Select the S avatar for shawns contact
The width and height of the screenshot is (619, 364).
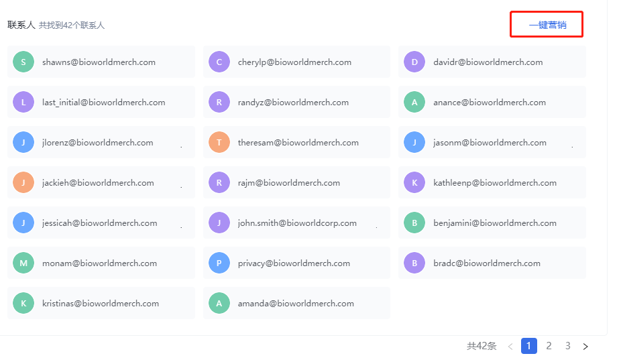tap(23, 62)
